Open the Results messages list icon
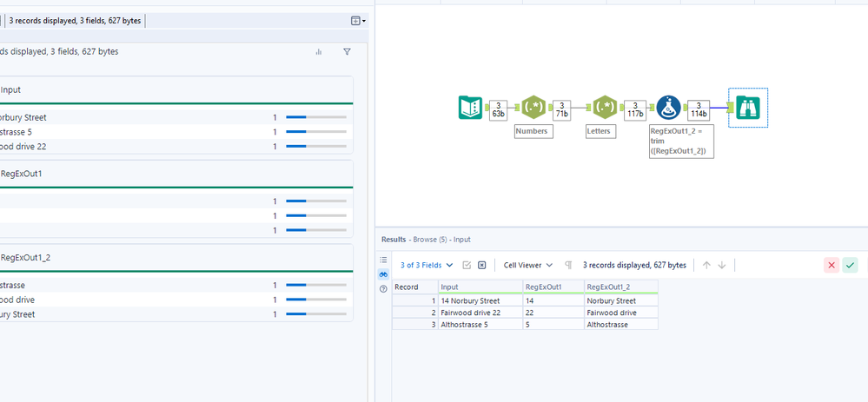The width and height of the screenshot is (868, 402). (x=383, y=260)
